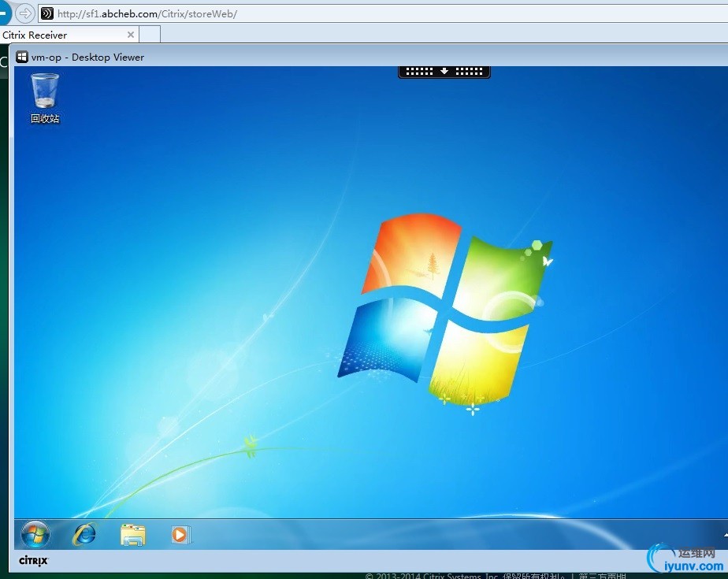Screen dimensions: 728x579
Task: Click the site icon beside the URL
Action: pos(47,13)
